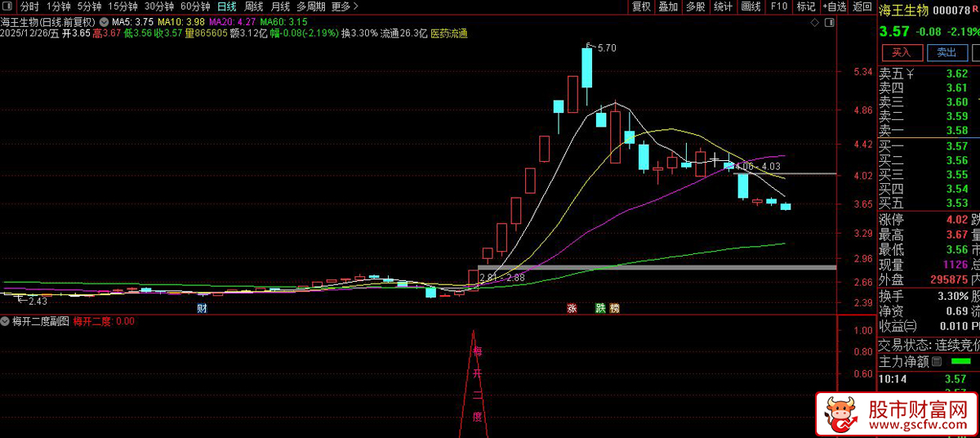Click the gray gap band on chart
The image size is (980, 438).
click(x=657, y=267)
